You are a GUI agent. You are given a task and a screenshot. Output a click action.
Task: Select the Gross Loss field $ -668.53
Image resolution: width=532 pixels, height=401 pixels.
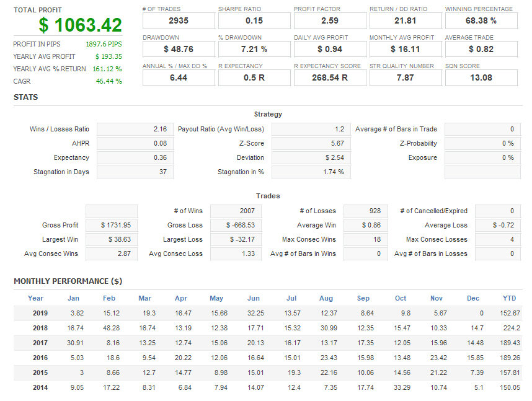tap(236, 225)
